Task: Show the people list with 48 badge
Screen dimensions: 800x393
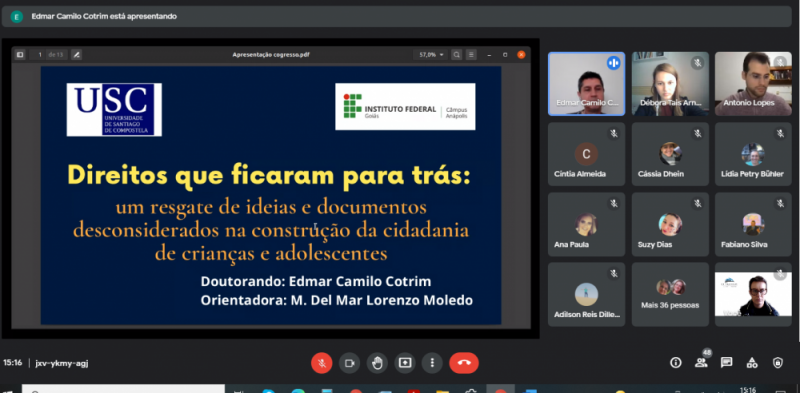Action: pos(702,362)
